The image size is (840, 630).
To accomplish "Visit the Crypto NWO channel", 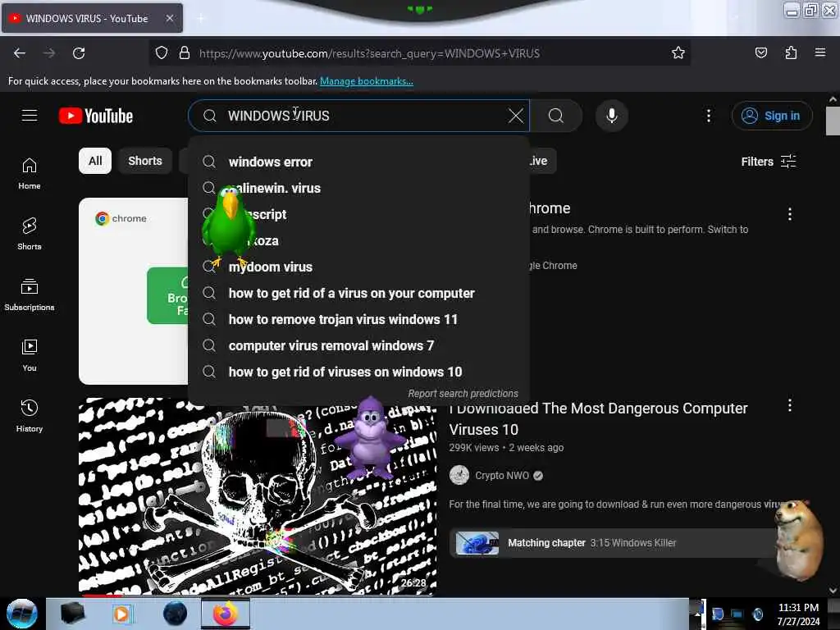I will [502, 475].
